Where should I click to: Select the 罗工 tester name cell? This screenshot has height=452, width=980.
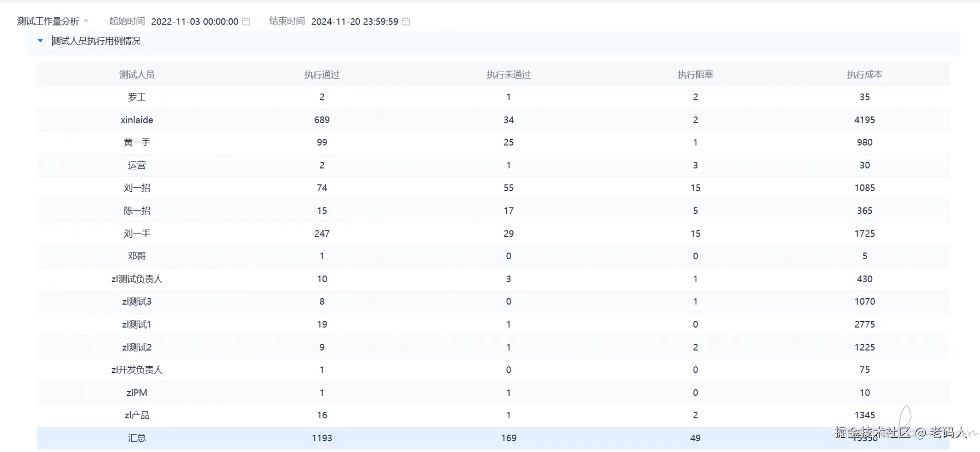click(x=137, y=97)
